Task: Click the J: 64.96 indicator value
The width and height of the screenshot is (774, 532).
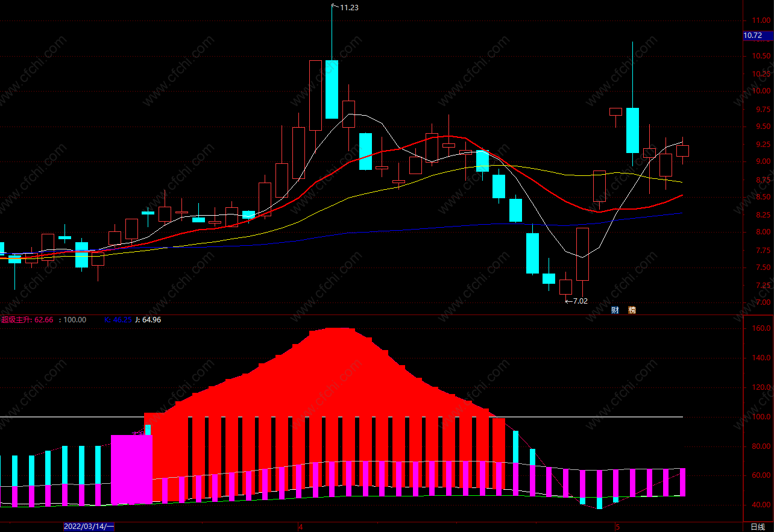Action: pyautogui.click(x=148, y=320)
